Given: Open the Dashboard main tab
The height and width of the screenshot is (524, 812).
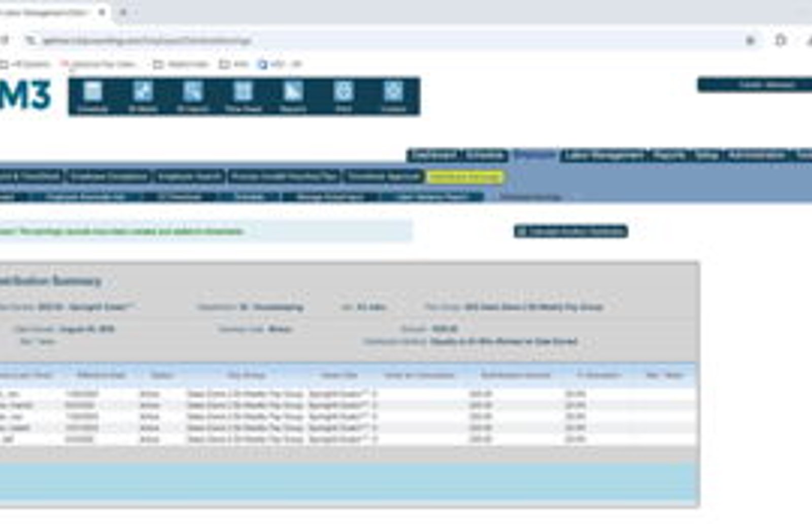Looking at the screenshot, I should (434, 155).
